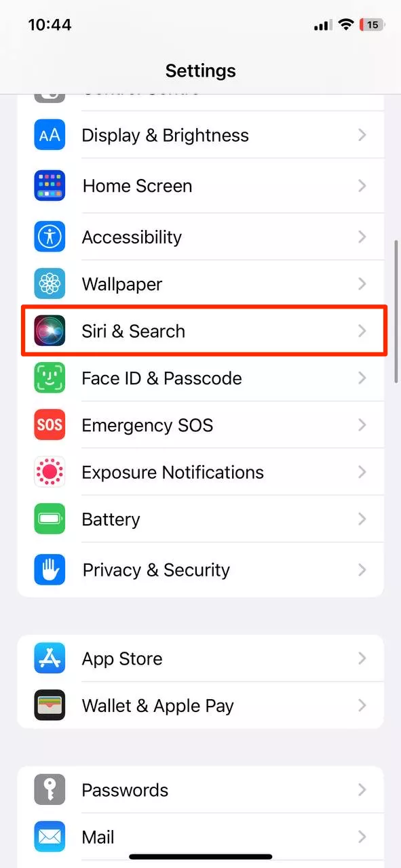This screenshot has height=868, width=401.
Task: Tap the red SOS icon
Action: tap(50, 425)
